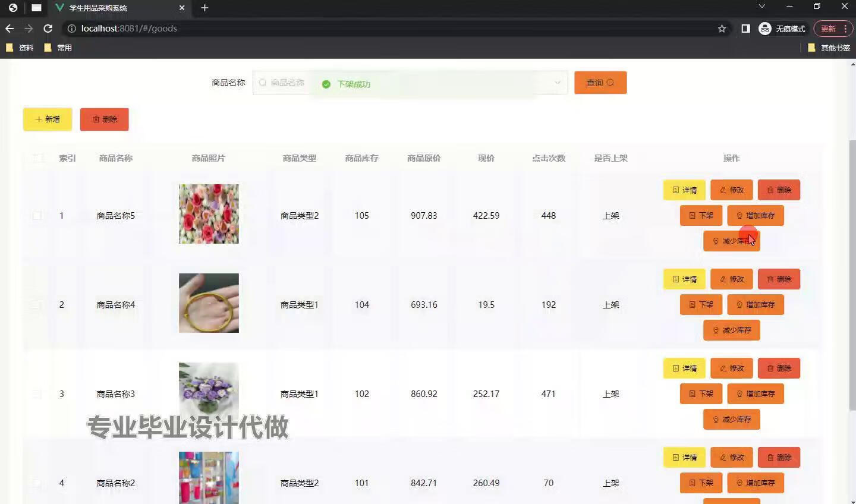Click the 新增 add button
Viewport: 856px width, 504px height.
(48, 119)
